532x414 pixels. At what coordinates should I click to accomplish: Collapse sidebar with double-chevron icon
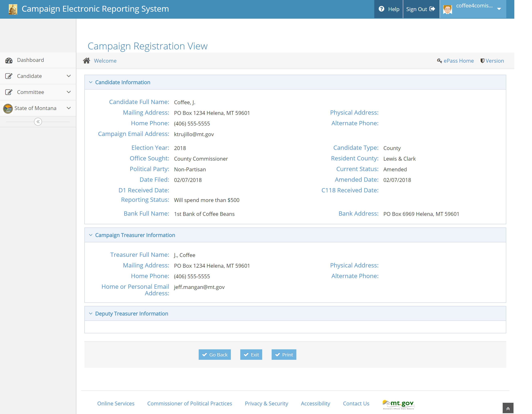[38, 122]
